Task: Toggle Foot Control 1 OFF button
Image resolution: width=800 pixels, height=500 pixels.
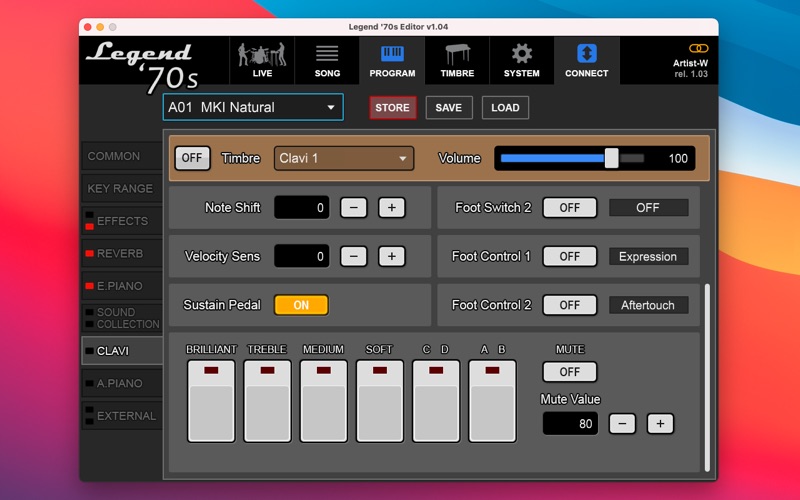Action: 569,256
